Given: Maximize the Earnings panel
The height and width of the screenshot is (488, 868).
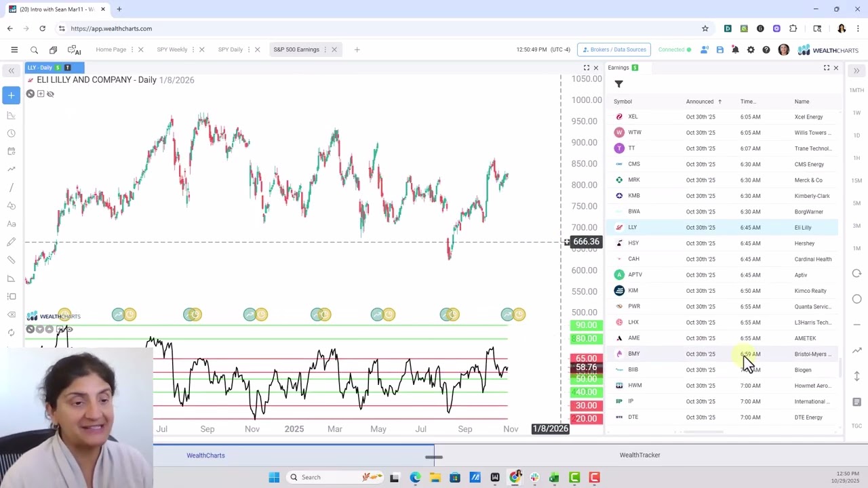Looking at the screenshot, I should 827,68.
